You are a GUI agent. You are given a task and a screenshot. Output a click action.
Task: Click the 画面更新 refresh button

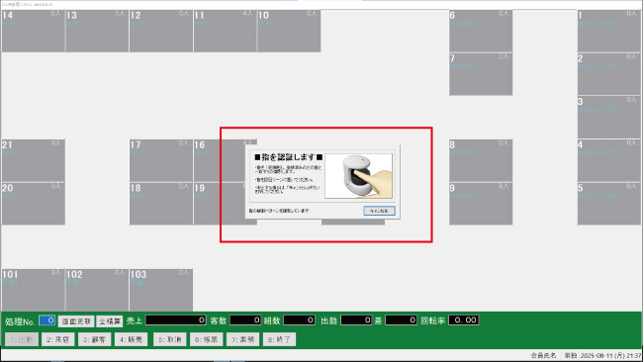(x=76, y=321)
